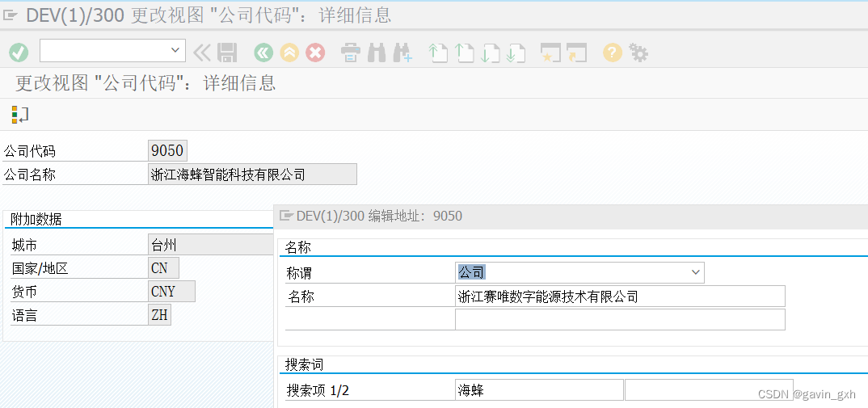The height and width of the screenshot is (408, 868).
Task: Click the 城市 label
Action: coord(24,246)
